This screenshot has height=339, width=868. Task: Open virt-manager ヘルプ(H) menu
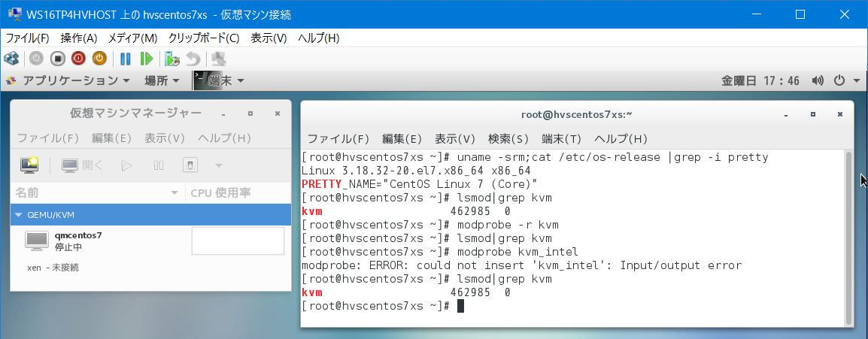coord(224,138)
